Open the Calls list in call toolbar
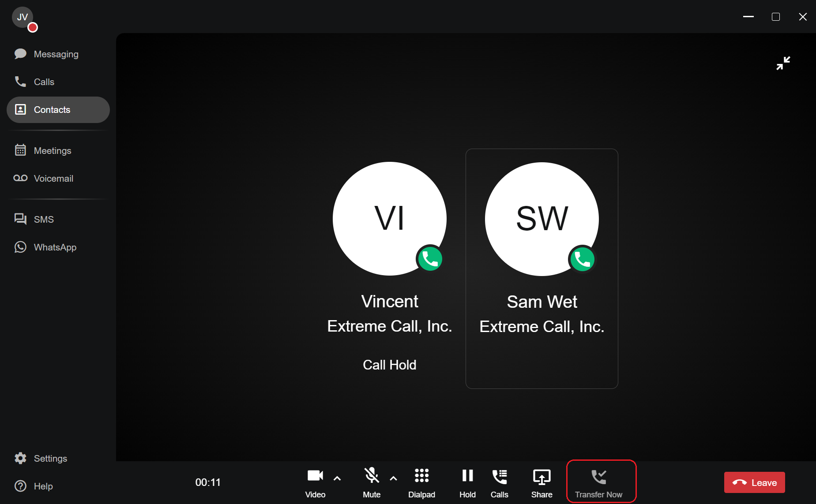The image size is (816, 504). point(499,482)
